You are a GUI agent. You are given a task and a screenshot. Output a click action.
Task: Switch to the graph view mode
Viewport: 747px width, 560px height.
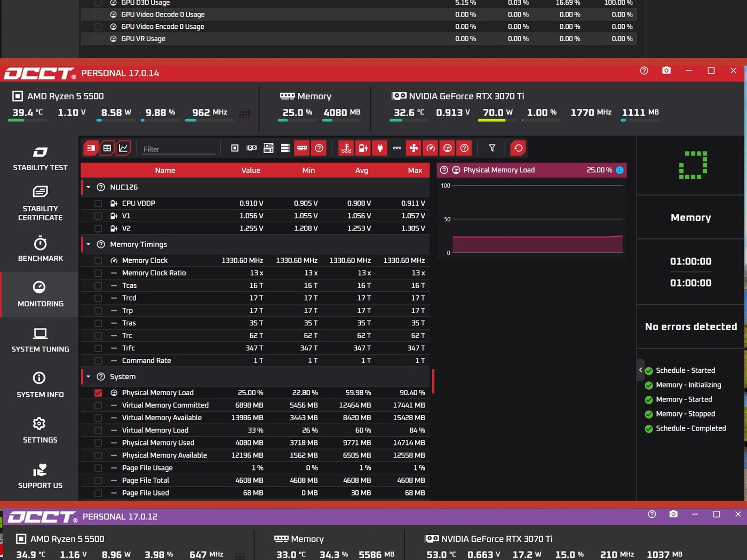(124, 148)
